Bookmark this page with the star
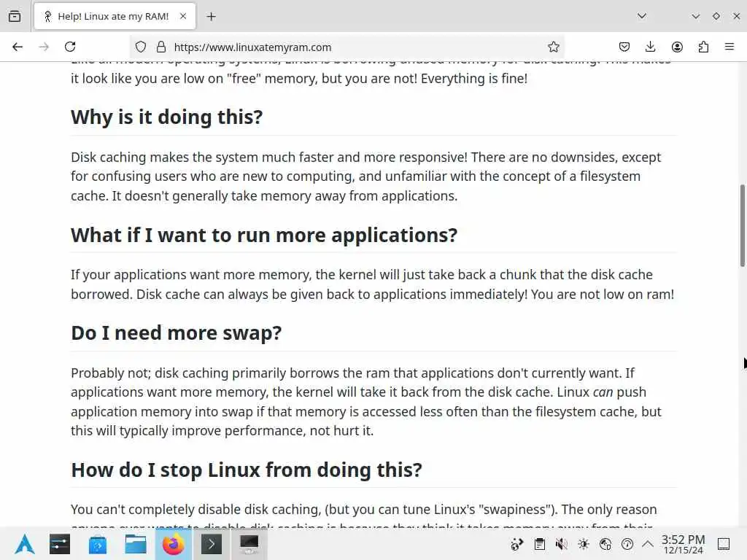Viewport: 747px width, 560px height. pyautogui.click(x=553, y=47)
